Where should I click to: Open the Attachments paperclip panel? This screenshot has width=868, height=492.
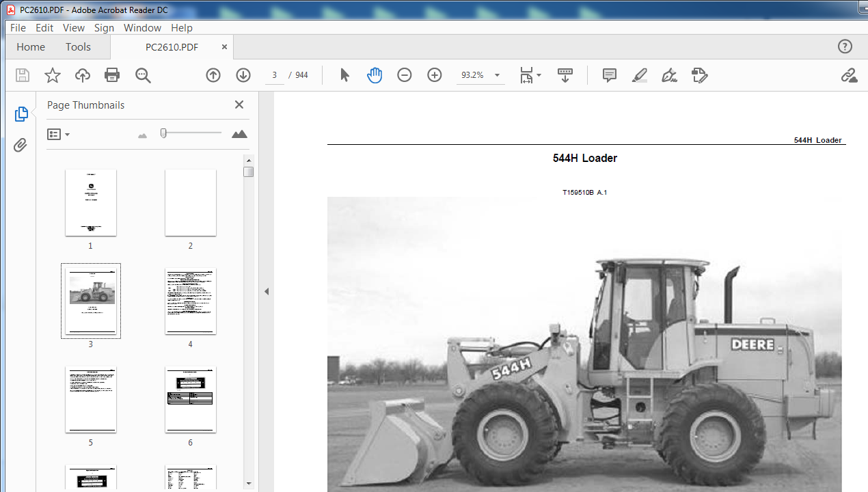[21, 145]
